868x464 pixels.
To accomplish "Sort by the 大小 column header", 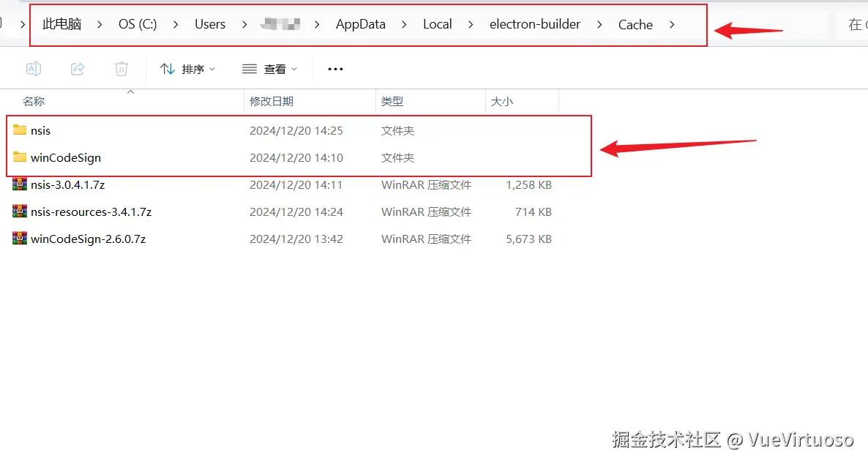I will click(501, 101).
